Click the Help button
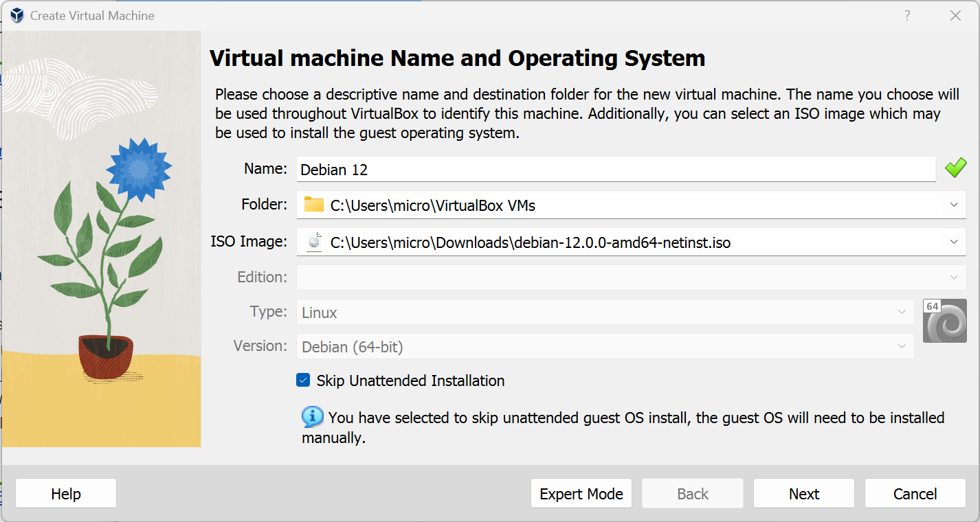Image resolution: width=980 pixels, height=522 pixels. click(66, 494)
